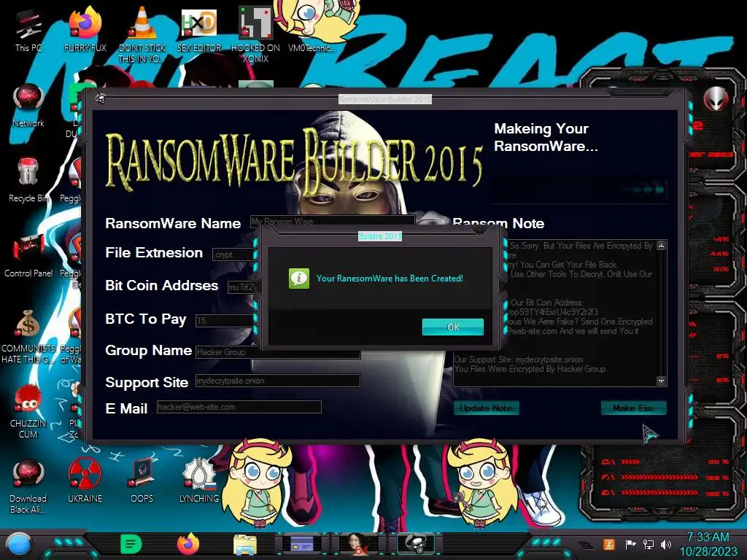Click the info icon in the dialog
747x560 pixels.
(298, 278)
